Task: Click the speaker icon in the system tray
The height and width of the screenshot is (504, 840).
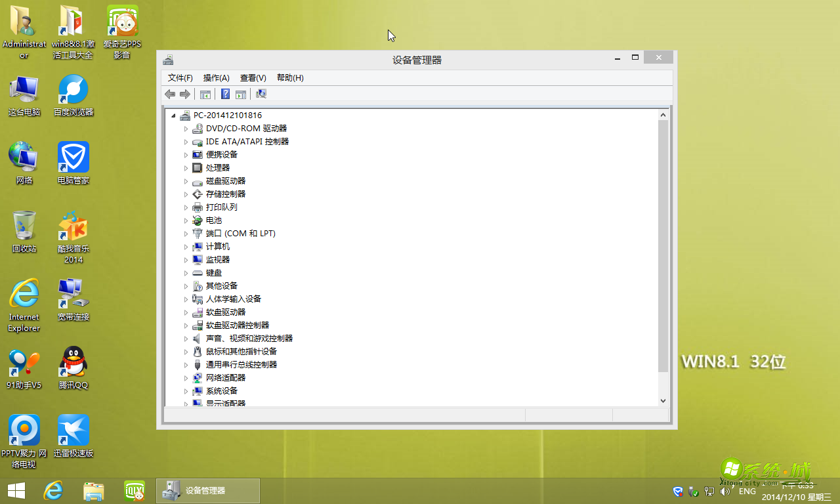Action: click(x=724, y=490)
